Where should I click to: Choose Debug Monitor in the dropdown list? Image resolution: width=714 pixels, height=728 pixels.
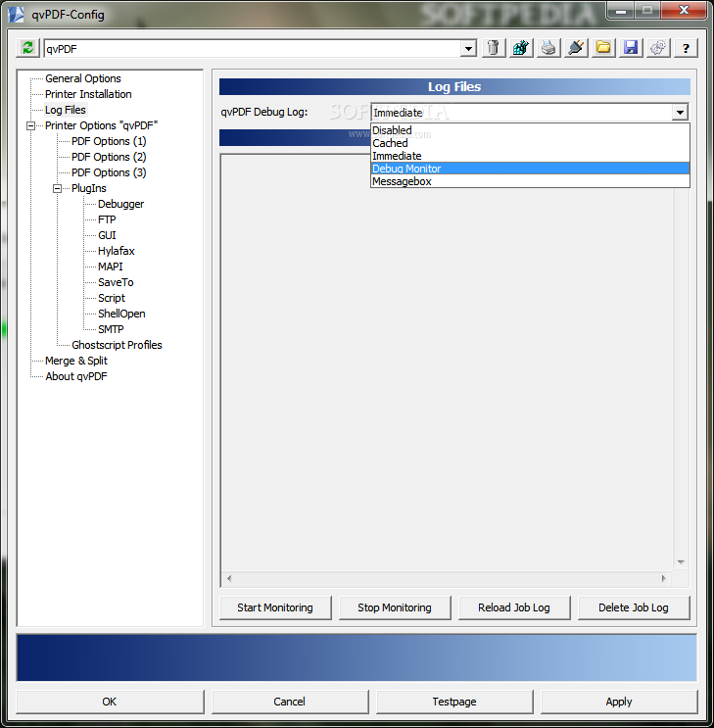pyautogui.click(x=530, y=169)
